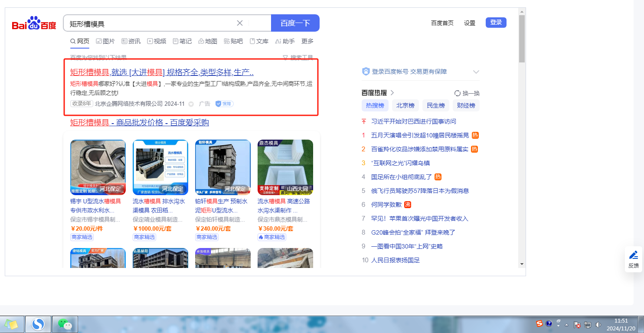Viewport: 644px width, 333px height.
Task: Open "互联网之光"闪耀乌镇 hot search
Action: click(x=401, y=163)
